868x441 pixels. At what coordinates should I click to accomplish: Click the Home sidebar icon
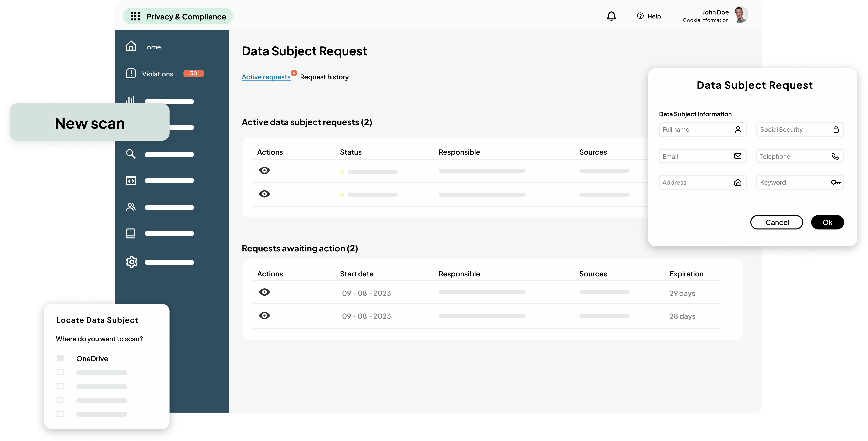tap(131, 46)
